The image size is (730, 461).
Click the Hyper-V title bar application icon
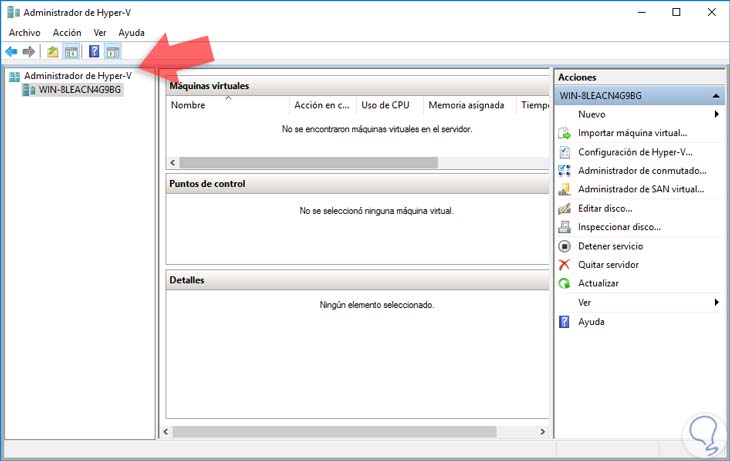coord(14,13)
